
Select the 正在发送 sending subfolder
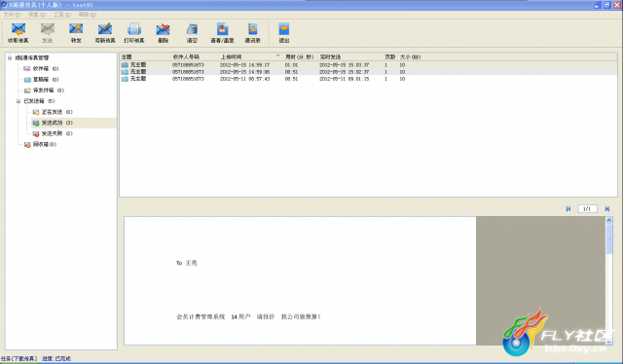(x=53, y=112)
